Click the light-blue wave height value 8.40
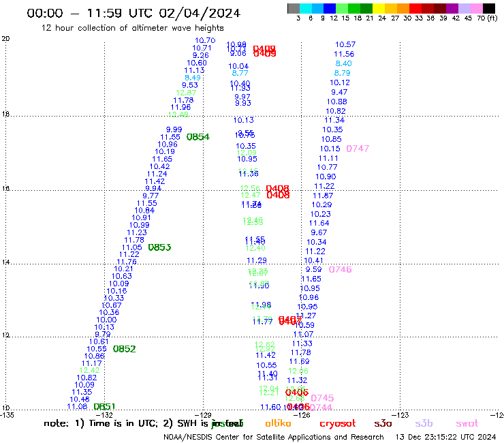 coord(344,63)
